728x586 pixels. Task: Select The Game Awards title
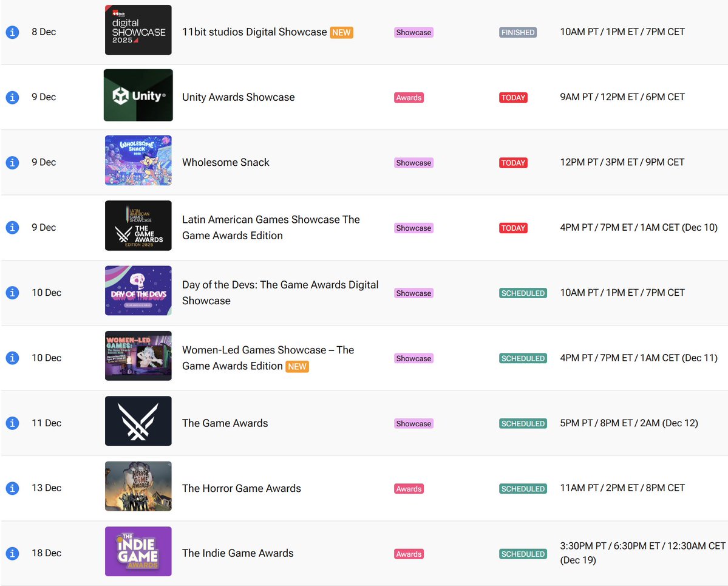coord(225,423)
